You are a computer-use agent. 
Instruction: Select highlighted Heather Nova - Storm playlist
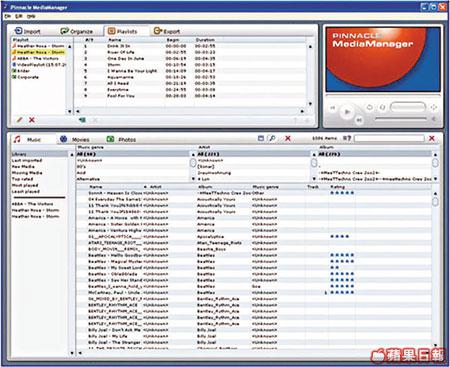pyautogui.click(x=38, y=52)
